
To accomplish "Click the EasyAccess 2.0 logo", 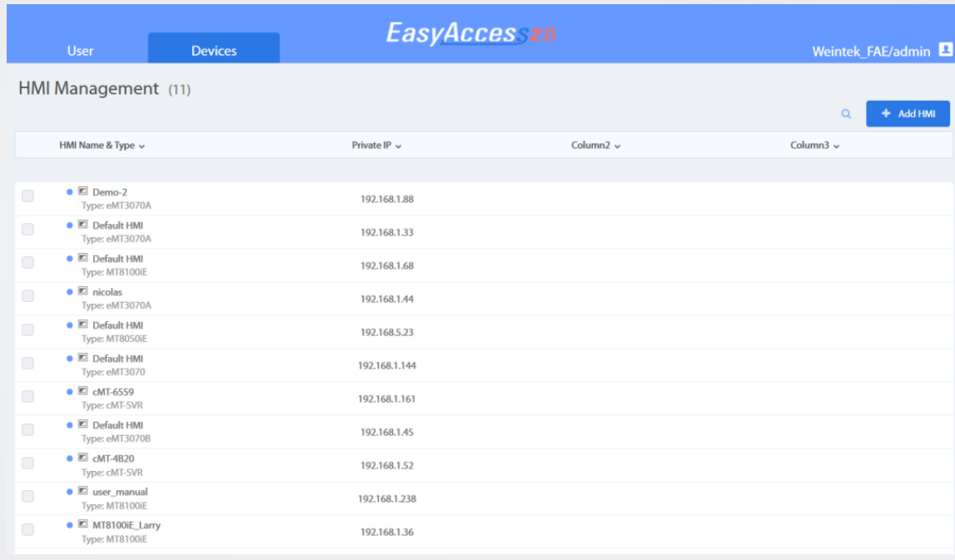I will (x=470, y=33).
